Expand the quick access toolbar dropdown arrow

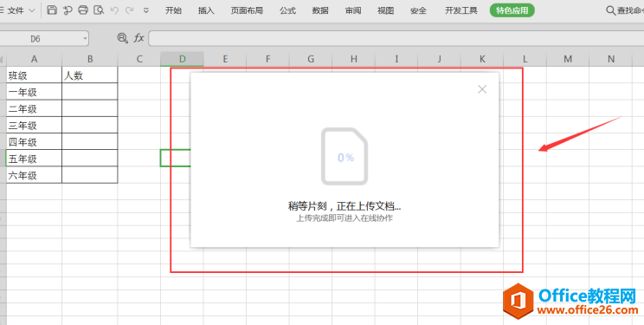click(x=145, y=10)
